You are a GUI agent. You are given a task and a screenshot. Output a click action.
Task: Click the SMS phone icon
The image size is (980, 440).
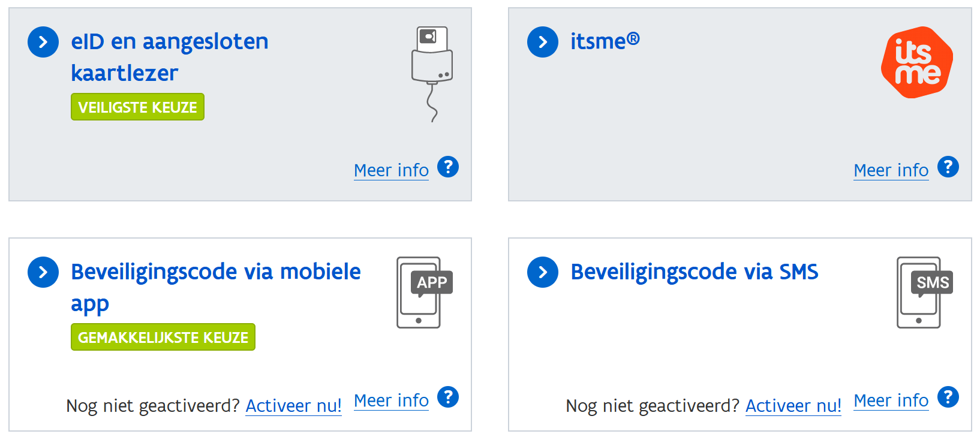pos(923,293)
